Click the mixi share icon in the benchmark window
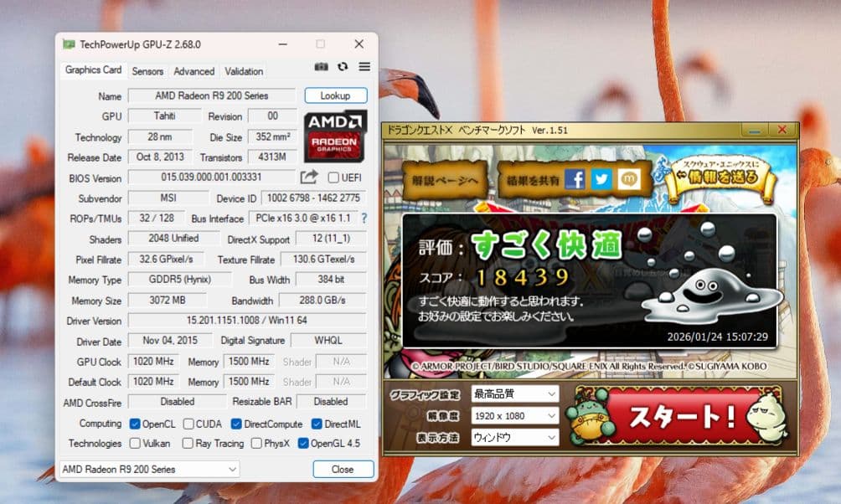The image size is (841, 504). coord(631,178)
